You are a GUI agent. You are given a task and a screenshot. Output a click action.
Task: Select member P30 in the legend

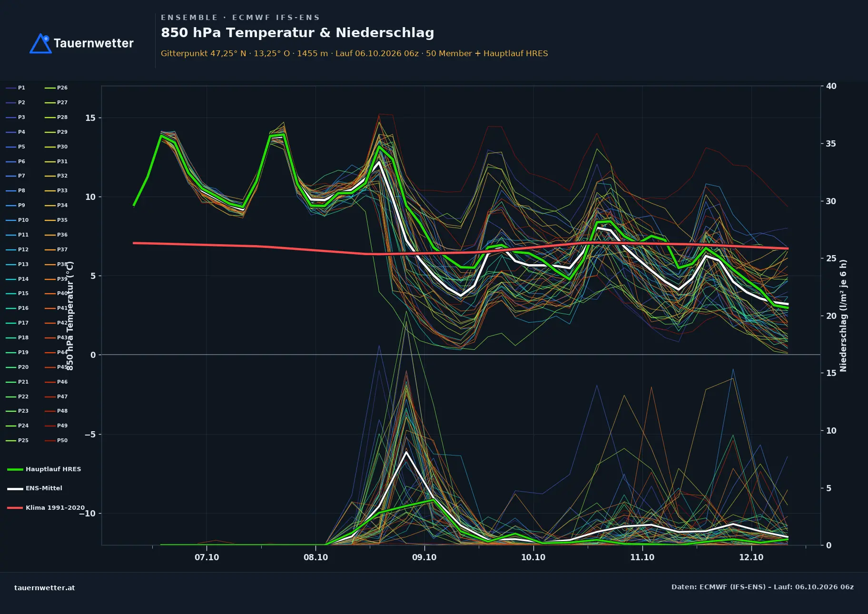click(x=56, y=147)
